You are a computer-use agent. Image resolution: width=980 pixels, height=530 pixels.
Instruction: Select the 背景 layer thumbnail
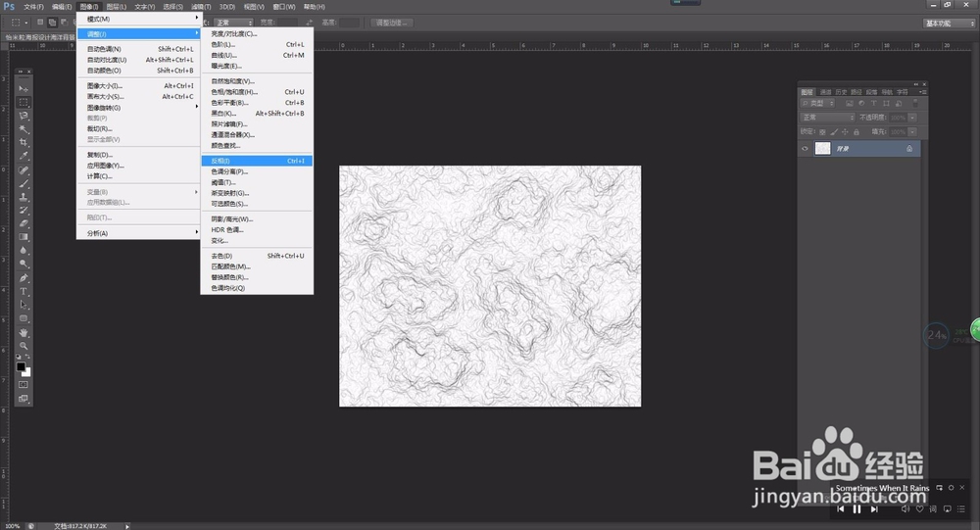[x=822, y=149]
